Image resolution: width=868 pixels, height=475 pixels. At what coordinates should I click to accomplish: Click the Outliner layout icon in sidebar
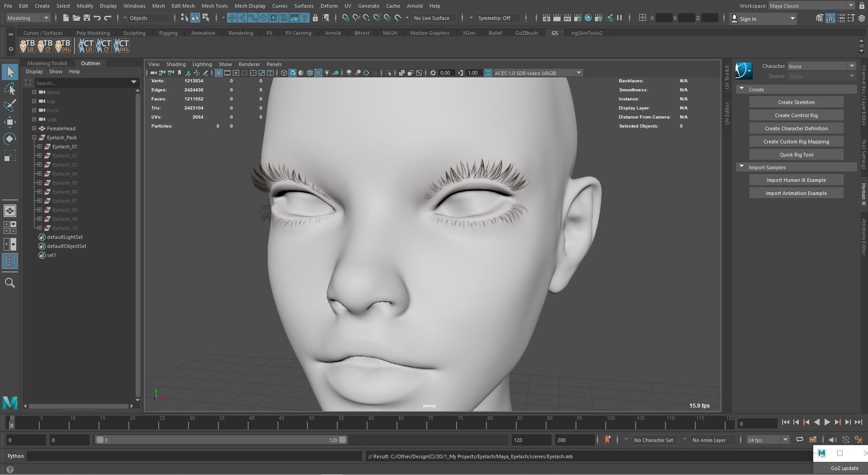pos(10,261)
